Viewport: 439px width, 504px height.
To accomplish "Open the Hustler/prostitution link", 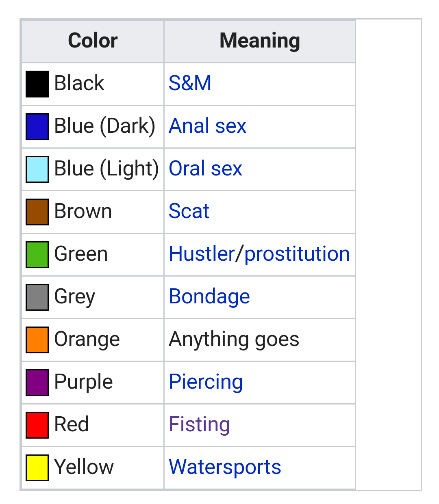I will (x=259, y=254).
